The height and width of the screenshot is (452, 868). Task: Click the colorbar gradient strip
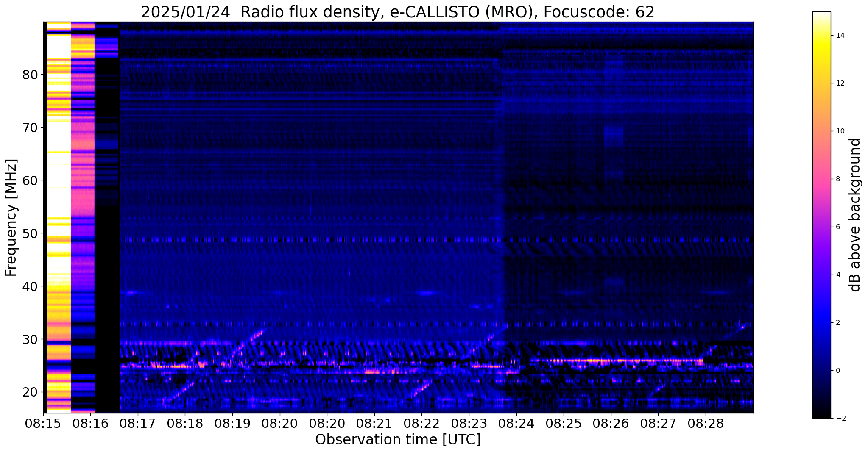821,215
